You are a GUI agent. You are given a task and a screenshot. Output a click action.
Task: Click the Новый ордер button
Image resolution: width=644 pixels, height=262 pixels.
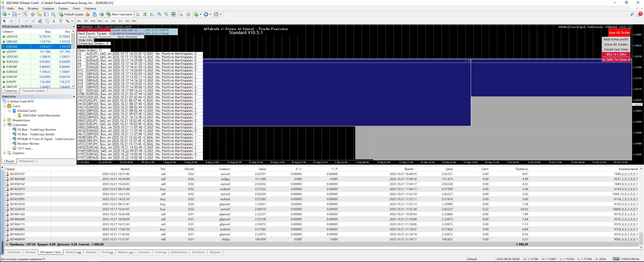71,14
